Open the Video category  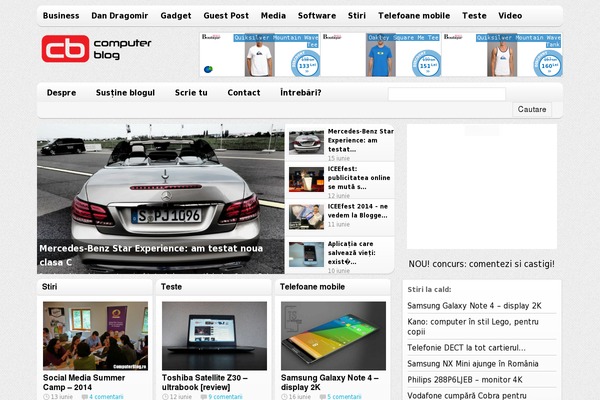pyautogui.click(x=510, y=16)
